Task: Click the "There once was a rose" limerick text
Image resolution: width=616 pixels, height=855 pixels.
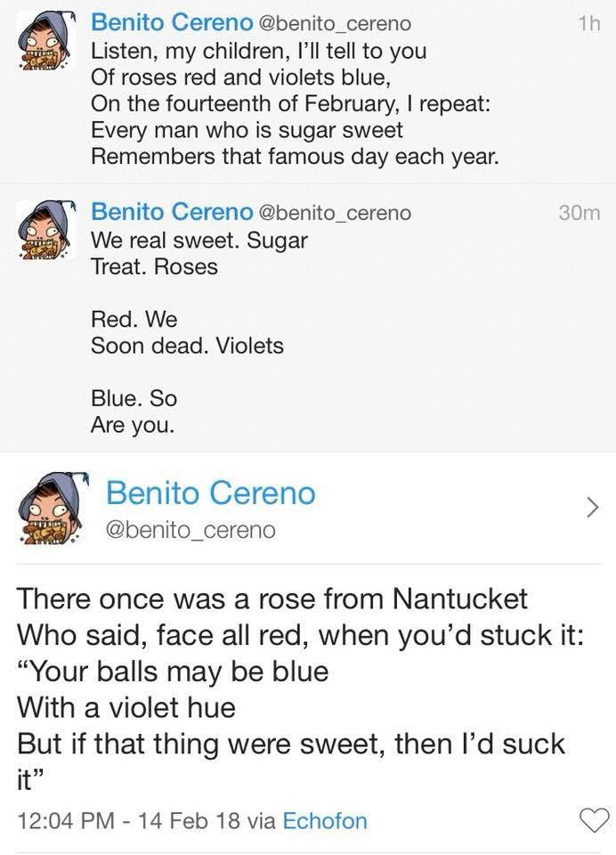Action: tap(272, 598)
